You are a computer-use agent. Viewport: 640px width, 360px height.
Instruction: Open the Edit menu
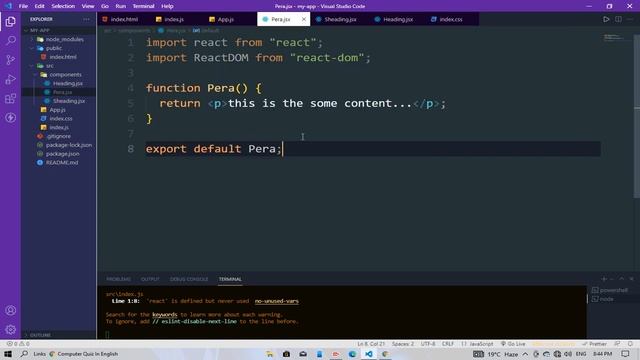click(x=40, y=6)
